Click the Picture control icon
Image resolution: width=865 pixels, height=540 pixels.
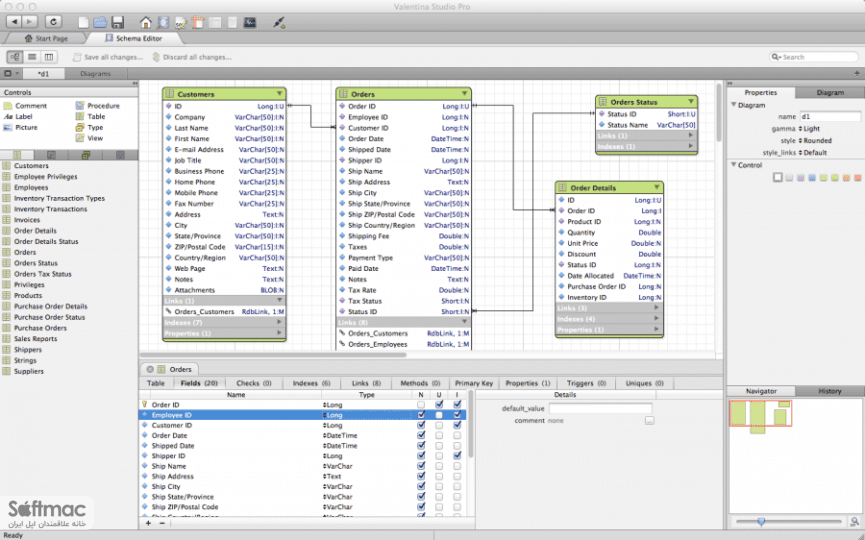(8, 127)
